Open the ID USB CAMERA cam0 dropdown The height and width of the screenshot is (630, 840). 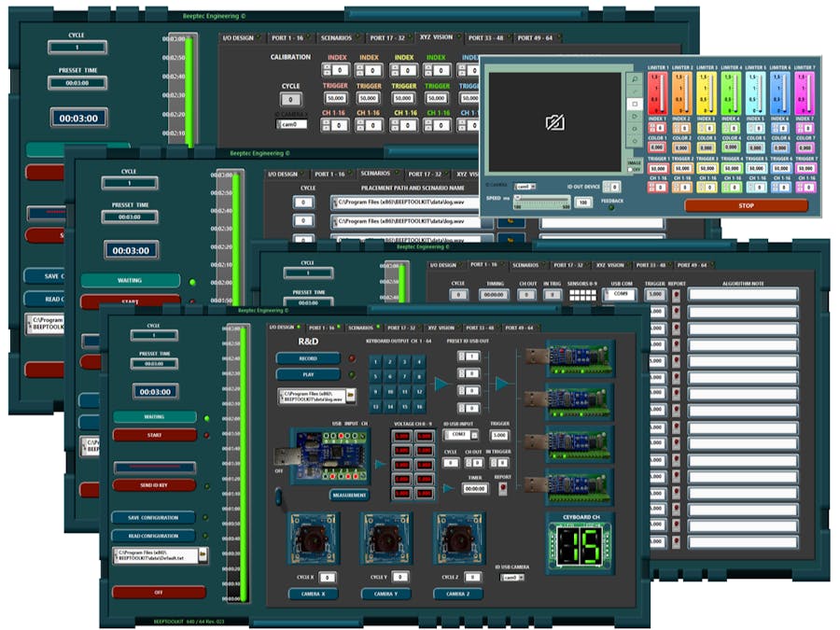click(x=512, y=578)
